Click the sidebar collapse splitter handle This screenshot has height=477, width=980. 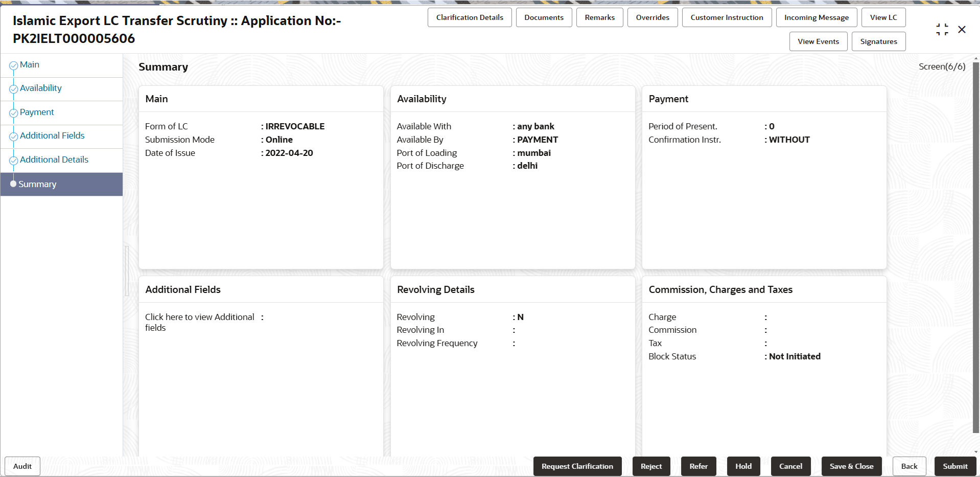(127, 271)
